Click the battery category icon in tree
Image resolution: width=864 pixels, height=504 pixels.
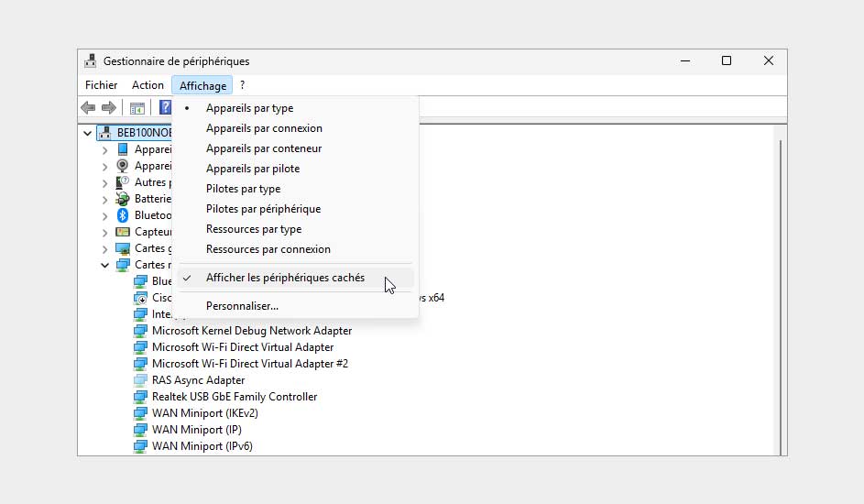point(123,199)
